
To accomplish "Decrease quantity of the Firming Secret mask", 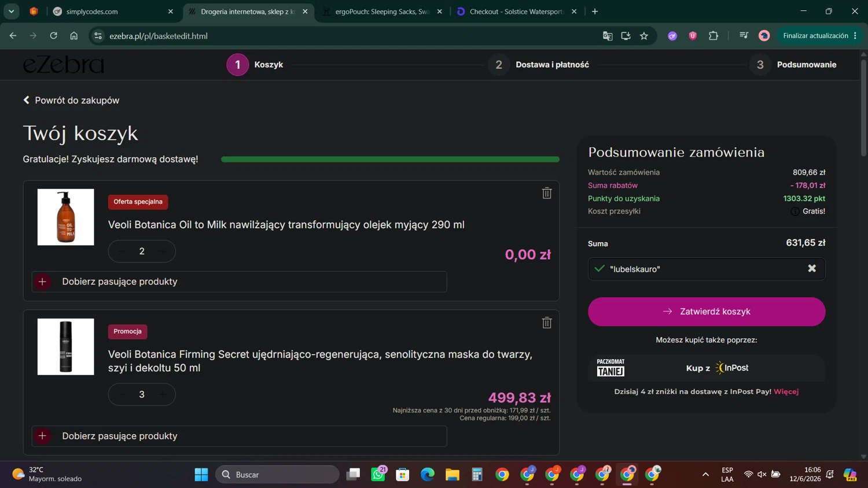I will coord(122,394).
